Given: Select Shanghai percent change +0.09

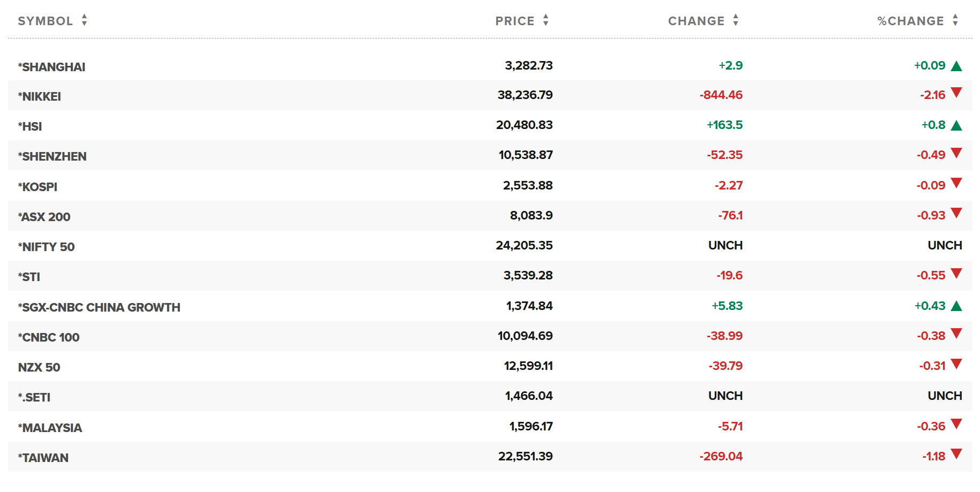Looking at the screenshot, I should point(930,65).
